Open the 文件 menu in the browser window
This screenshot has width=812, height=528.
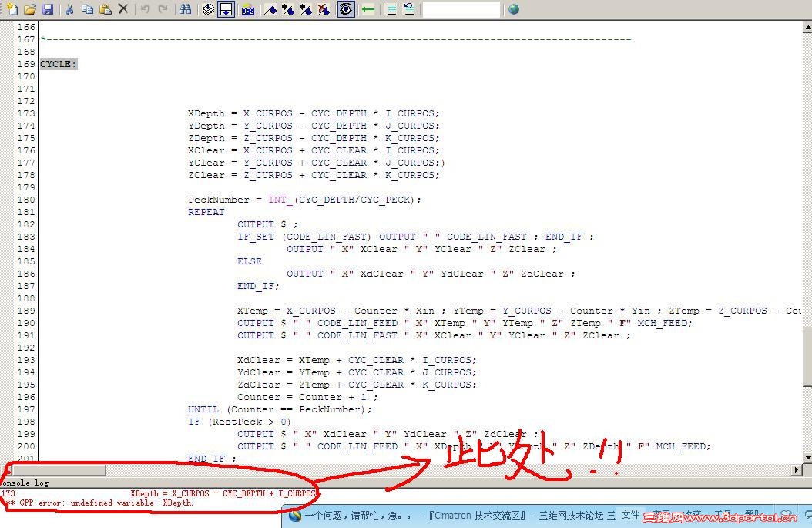(x=630, y=515)
